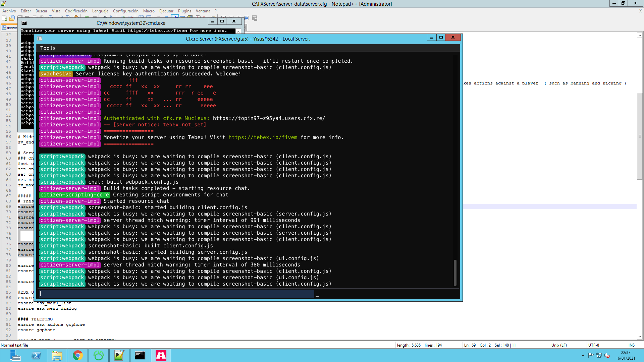Screen dimensions: 644x362
Task: Click the save recorded macro toolbar icon
Action: (255, 18)
